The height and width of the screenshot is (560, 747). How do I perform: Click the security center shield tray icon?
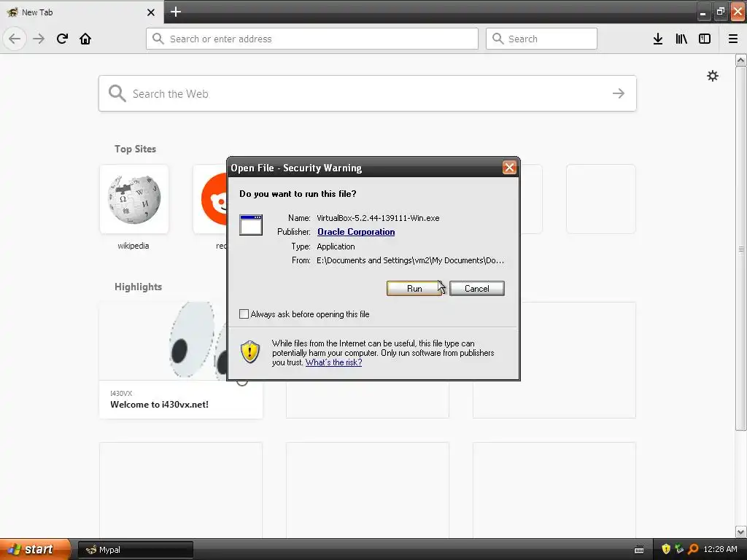click(x=666, y=549)
